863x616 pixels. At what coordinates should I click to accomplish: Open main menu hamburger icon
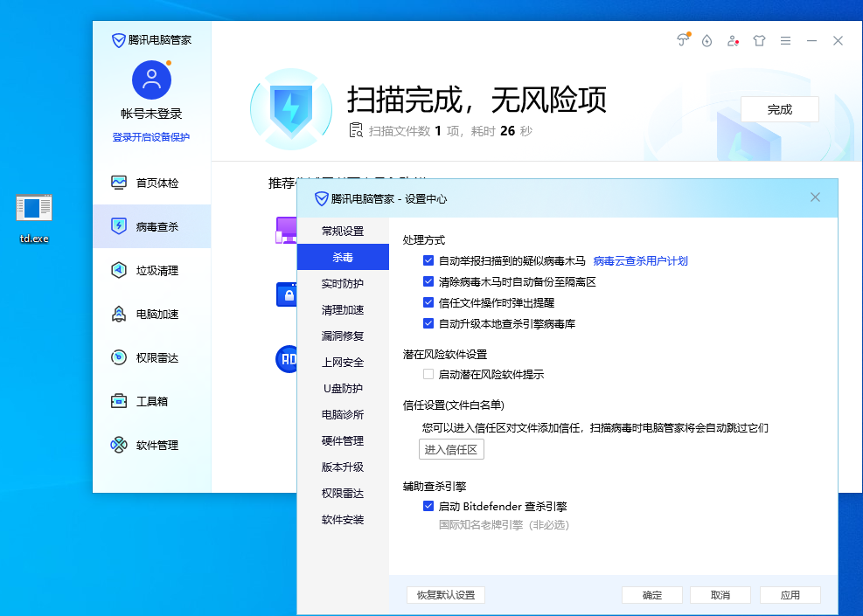pos(785,41)
